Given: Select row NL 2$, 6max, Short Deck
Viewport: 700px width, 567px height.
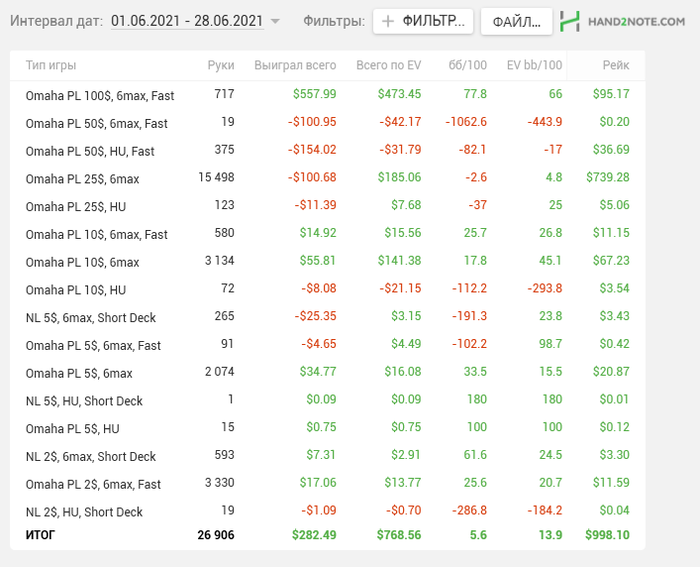Looking at the screenshot, I should pos(327,455).
